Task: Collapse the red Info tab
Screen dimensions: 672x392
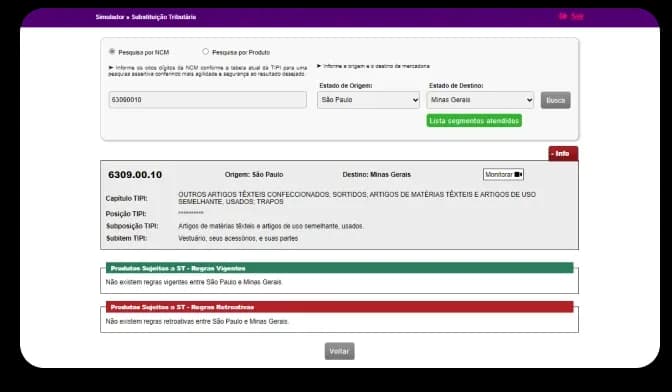Action: point(563,153)
